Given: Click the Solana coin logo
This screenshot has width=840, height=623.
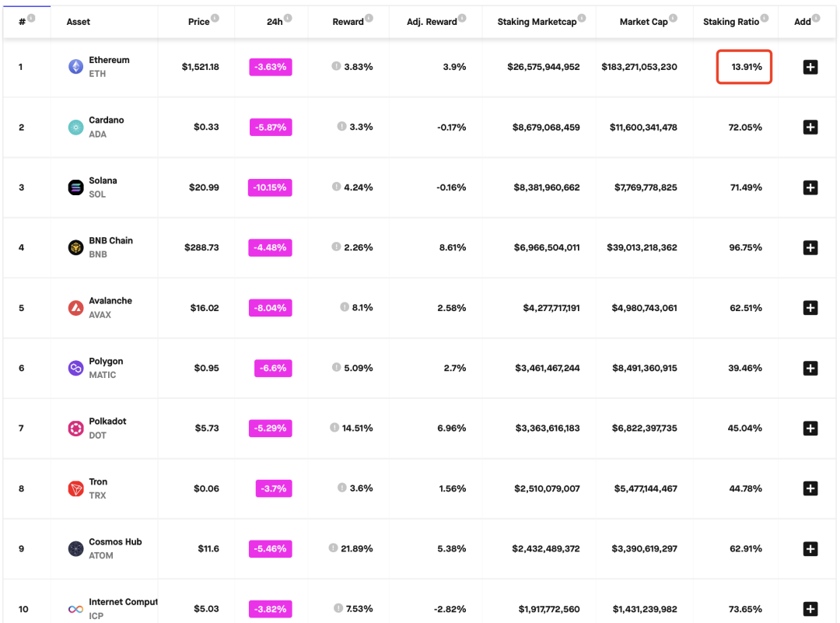Looking at the screenshot, I should (x=75, y=187).
